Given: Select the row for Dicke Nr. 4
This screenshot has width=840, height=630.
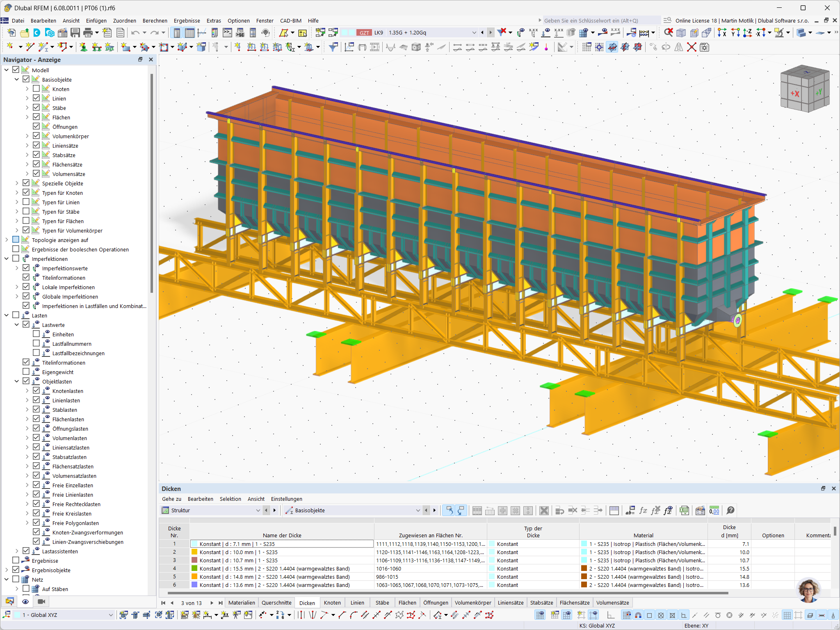Looking at the screenshot, I should [175, 568].
